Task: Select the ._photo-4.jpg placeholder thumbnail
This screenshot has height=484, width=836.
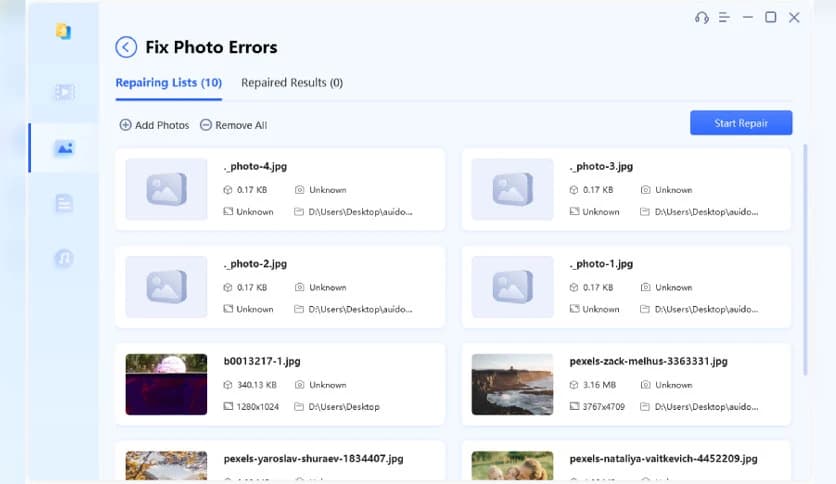Action: click(166, 189)
